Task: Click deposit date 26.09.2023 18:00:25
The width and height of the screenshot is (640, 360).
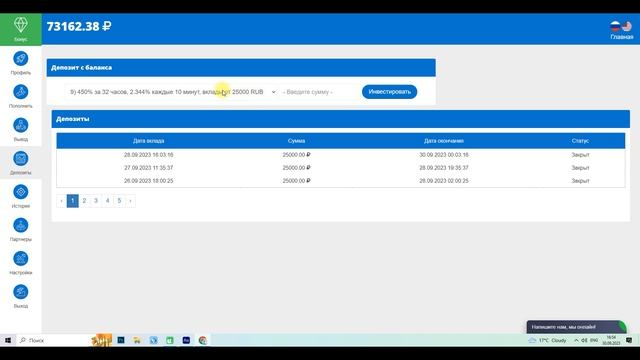Action: [149, 180]
